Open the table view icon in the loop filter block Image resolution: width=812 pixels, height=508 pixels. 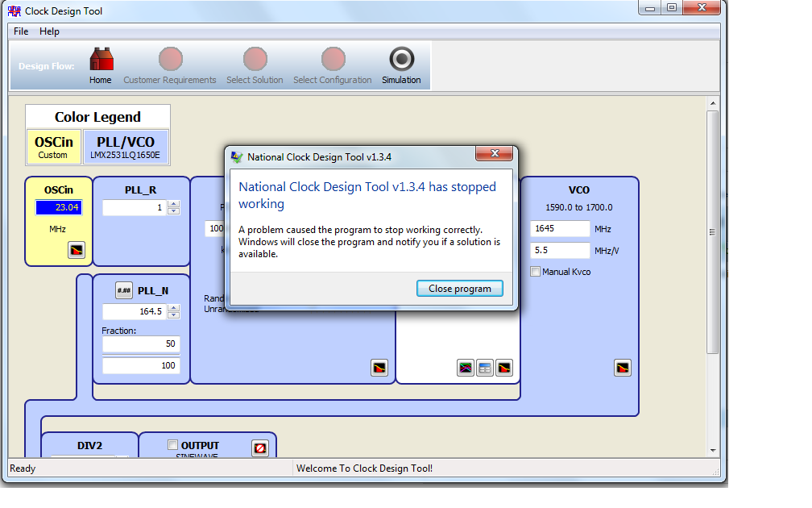[485, 368]
